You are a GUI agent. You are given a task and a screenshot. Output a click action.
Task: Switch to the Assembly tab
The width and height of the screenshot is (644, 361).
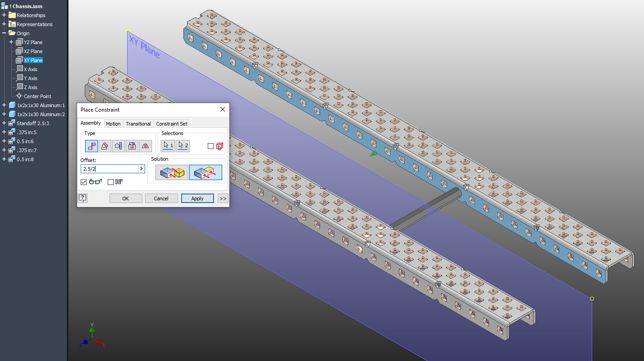coord(91,123)
